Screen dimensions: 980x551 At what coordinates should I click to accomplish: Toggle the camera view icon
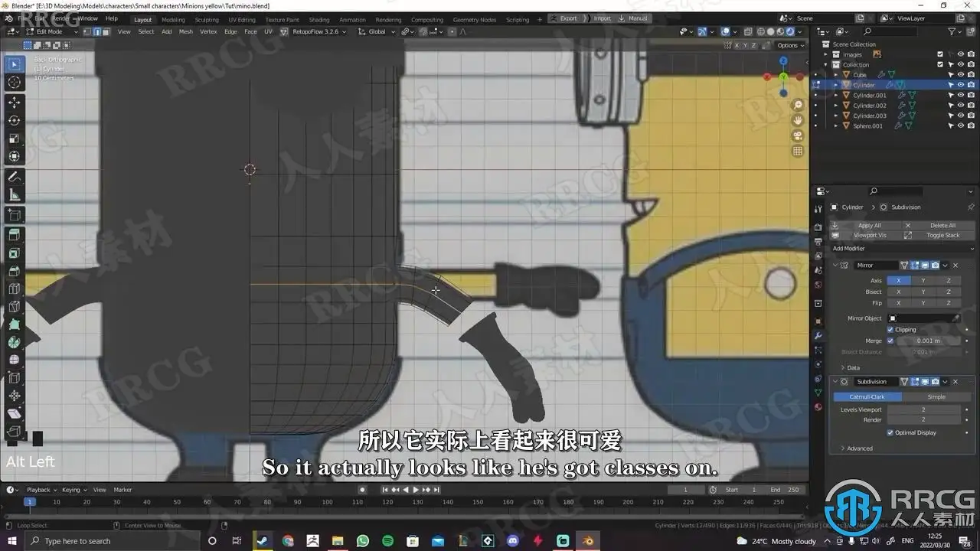[798, 135]
